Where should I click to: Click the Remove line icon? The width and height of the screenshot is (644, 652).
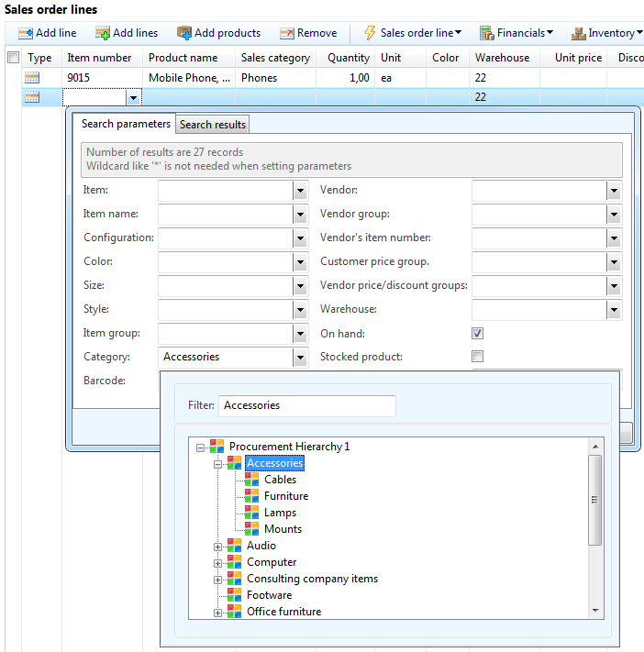tap(286, 33)
